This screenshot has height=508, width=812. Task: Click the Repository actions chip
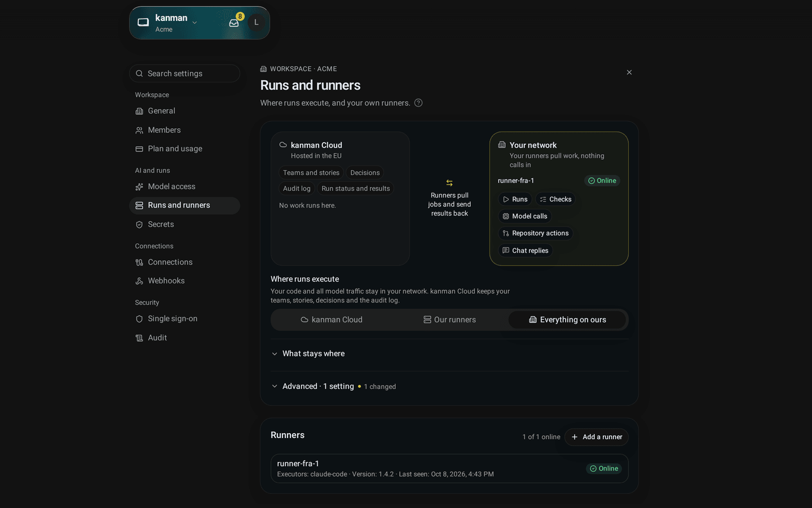coord(536,233)
